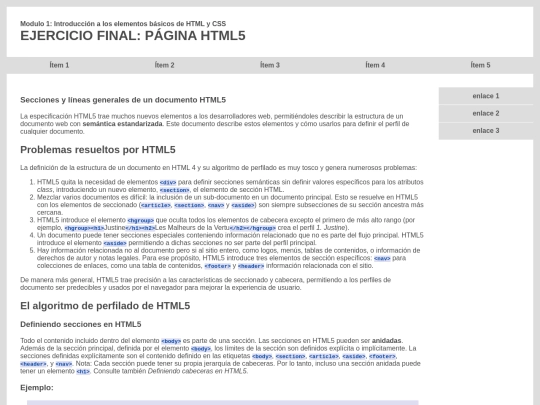Screen dimensions: 540x405
Task: Follow the enlace 2 sidebar link
Action: tap(486, 113)
